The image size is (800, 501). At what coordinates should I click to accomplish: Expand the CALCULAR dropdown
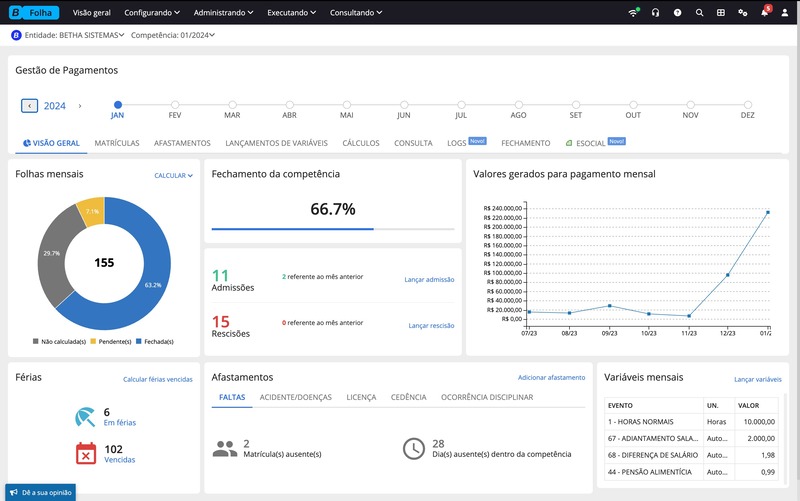tap(173, 175)
